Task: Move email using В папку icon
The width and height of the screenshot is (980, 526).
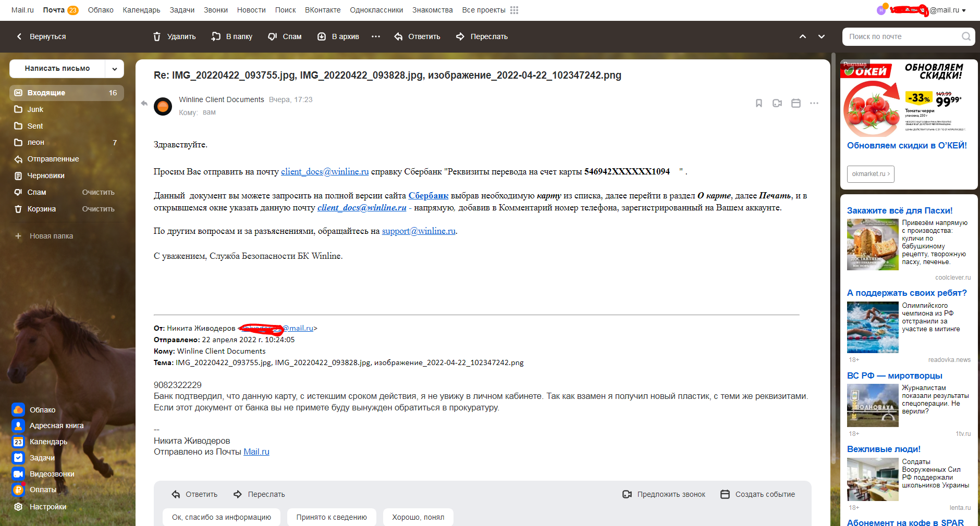Action: (216, 36)
